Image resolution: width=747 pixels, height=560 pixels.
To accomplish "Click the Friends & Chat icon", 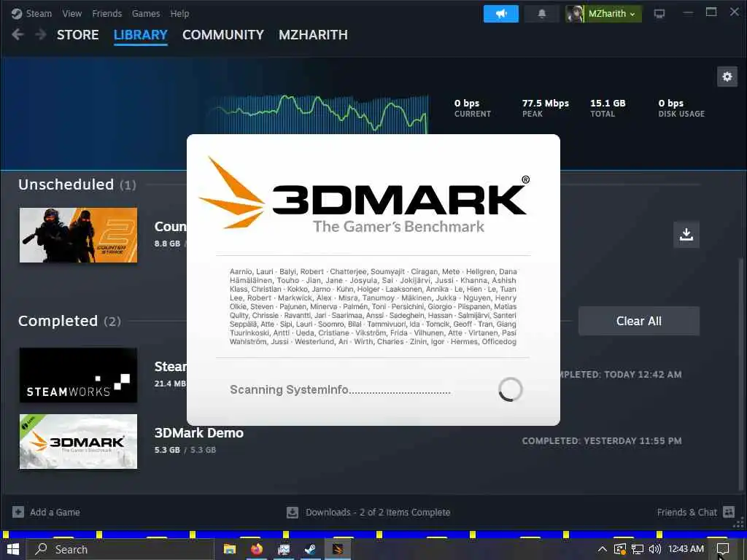I will [729, 512].
